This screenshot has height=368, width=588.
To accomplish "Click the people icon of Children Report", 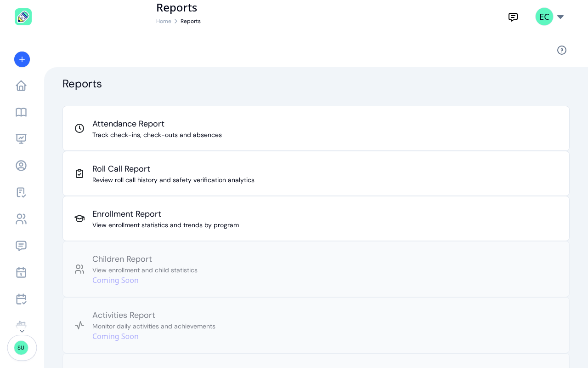I will [79, 269].
